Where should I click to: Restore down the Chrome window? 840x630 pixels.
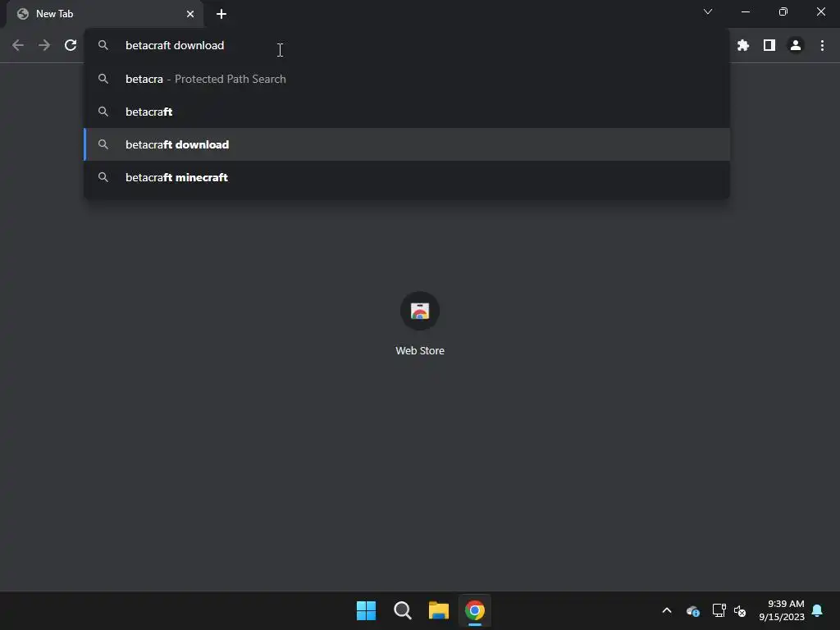tap(783, 11)
